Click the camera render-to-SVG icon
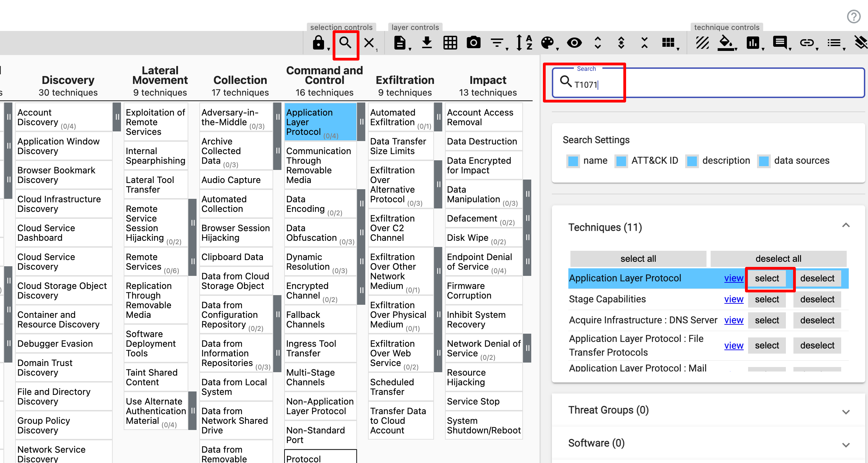 coord(473,43)
